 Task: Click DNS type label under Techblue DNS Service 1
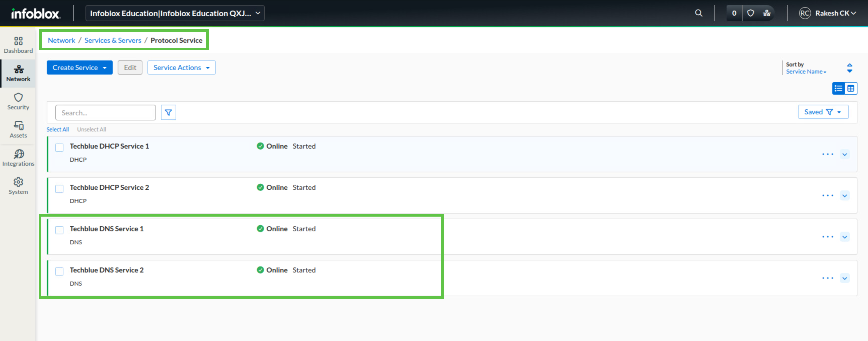(x=76, y=242)
